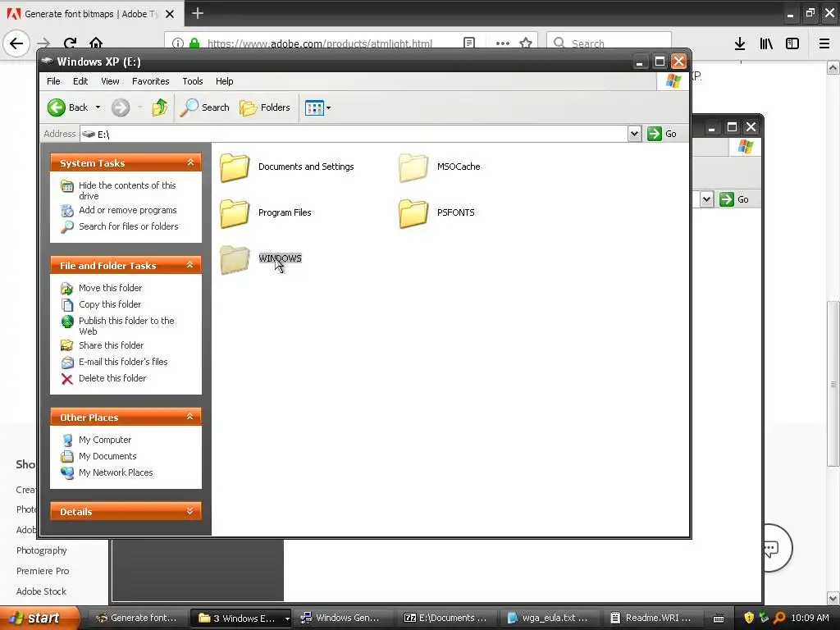Image resolution: width=840 pixels, height=630 pixels.
Task: Open the Firefox home page icon
Action: tap(96, 43)
